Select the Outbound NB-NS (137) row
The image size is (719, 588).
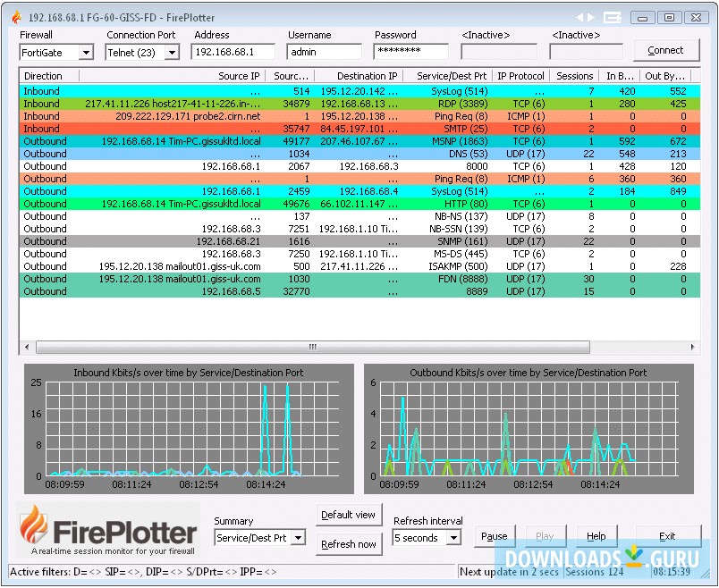(x=360, y=216)
